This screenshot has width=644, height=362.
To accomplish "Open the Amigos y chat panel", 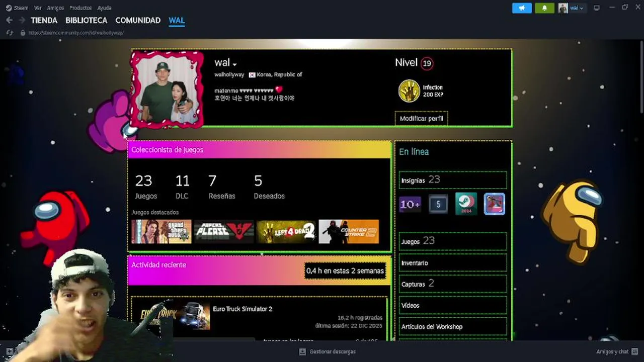I will 616,352.
